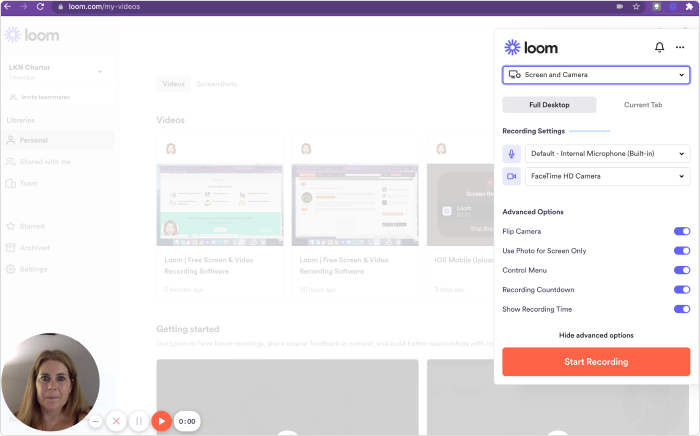The height and width of the screenshot is (436, 700).
Task: Open the Internal Microphone dropdown
Action: (x=608, y=154)
